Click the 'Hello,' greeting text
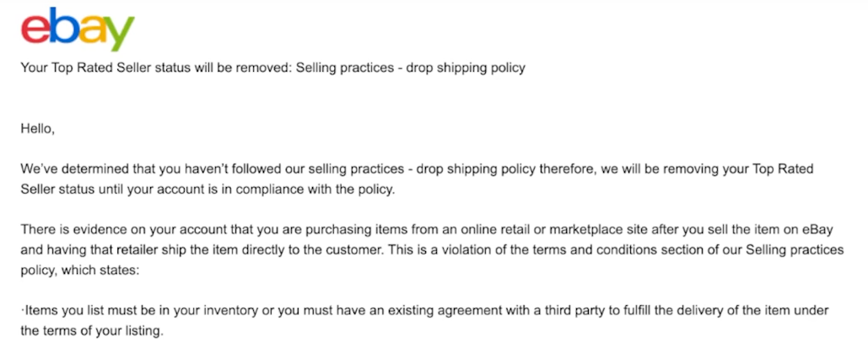The image size is (868, 348). click(38, 129)
